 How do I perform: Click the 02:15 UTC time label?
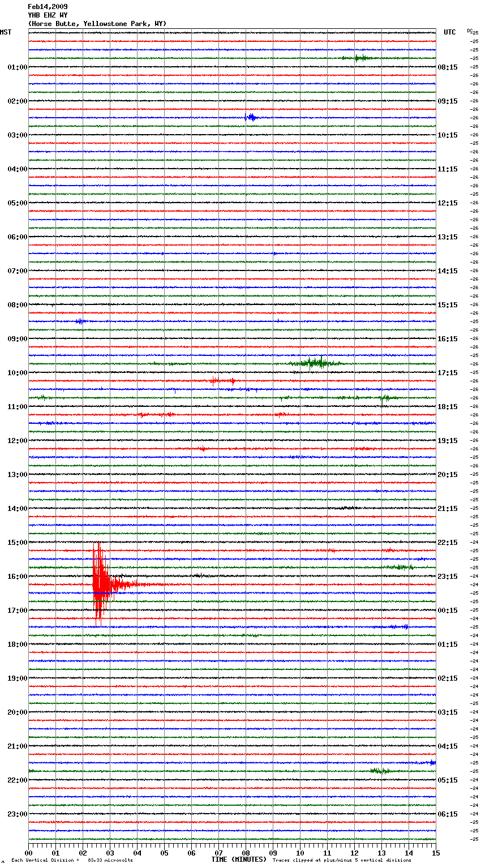tap(448, 678)
